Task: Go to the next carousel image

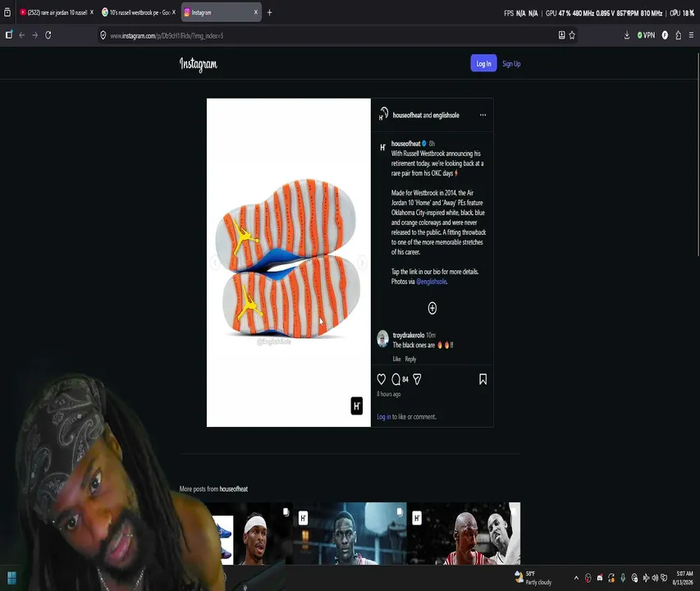Action: pos(362,263)
